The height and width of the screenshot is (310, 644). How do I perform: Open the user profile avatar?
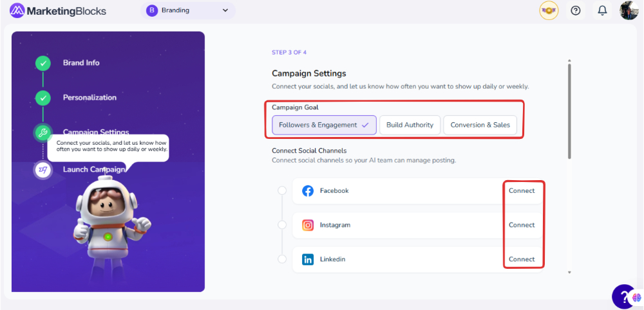629,10
